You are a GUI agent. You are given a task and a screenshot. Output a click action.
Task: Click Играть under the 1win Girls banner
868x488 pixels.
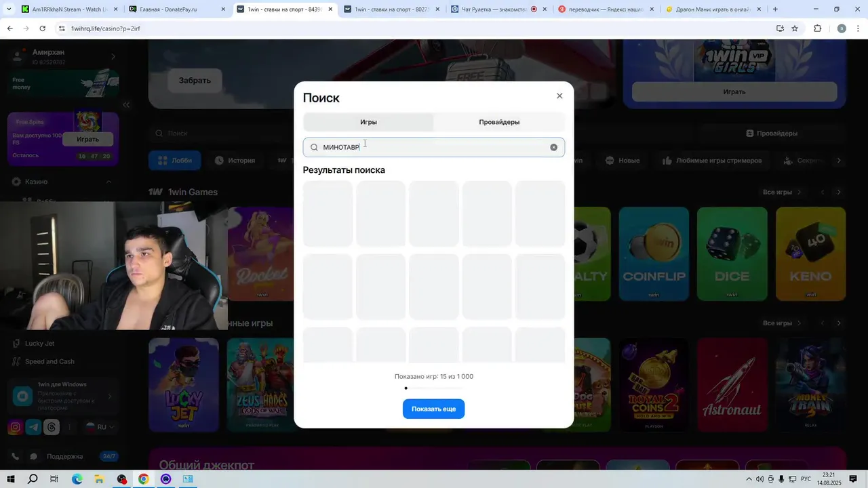[x=734, y=91]
